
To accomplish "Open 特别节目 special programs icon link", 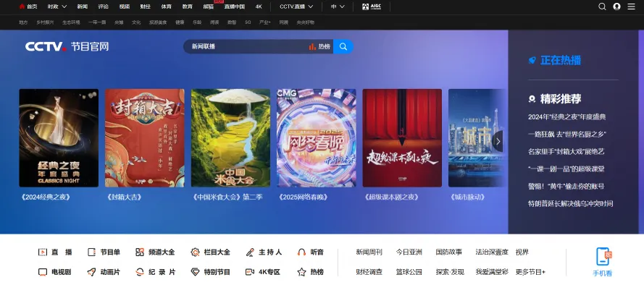I will point(211,272).
